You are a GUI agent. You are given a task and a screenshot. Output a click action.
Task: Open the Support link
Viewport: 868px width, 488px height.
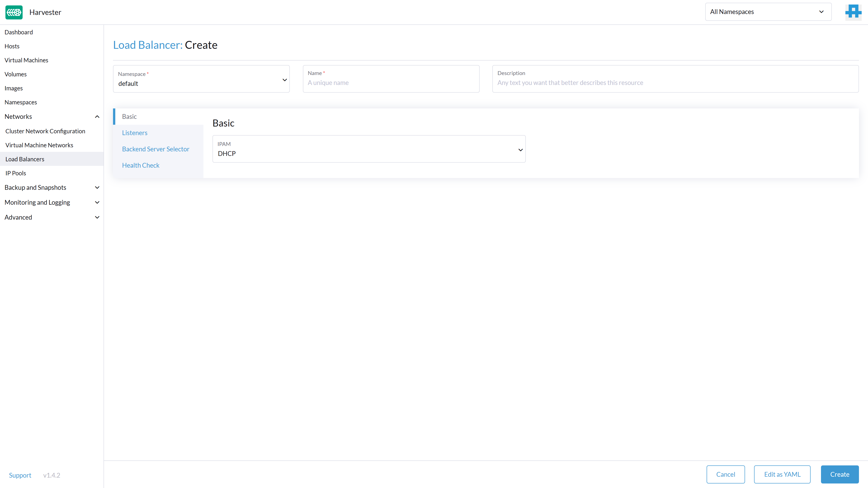click(x=20, y=475)
